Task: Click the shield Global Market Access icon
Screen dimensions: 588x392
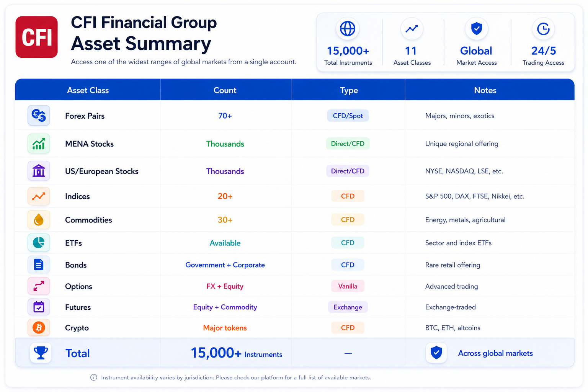Action: [476, 29]
